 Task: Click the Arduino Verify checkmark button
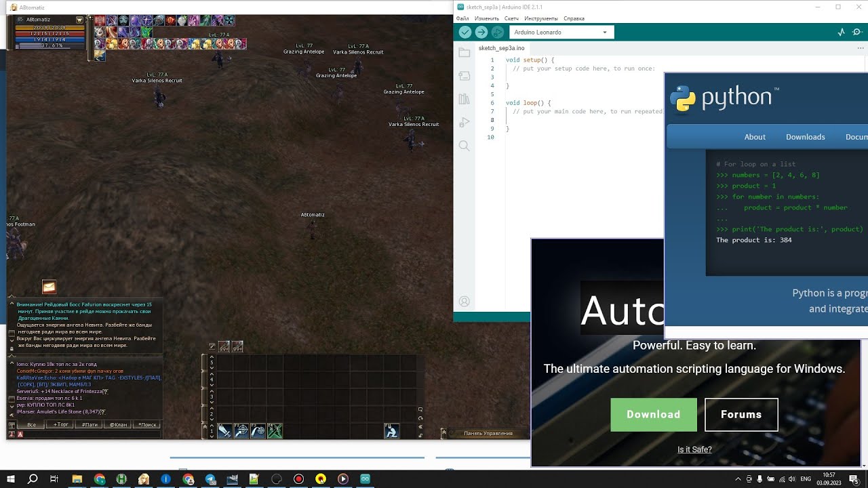(465, 32)
